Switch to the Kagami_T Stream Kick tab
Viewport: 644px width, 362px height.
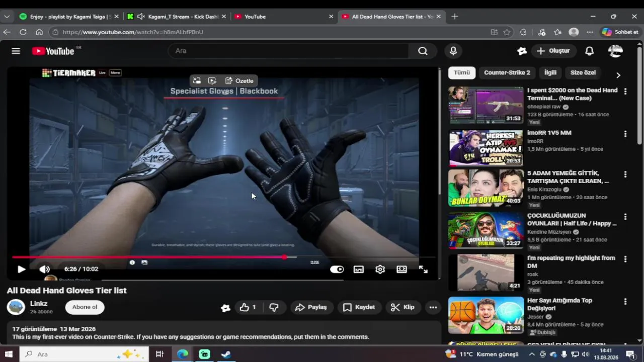click(x=177, y=17)
